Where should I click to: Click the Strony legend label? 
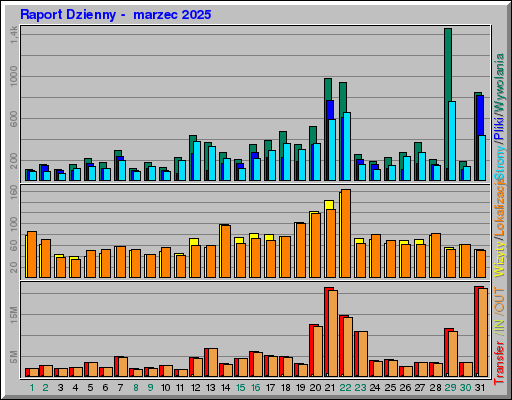[x=500, y=163]
